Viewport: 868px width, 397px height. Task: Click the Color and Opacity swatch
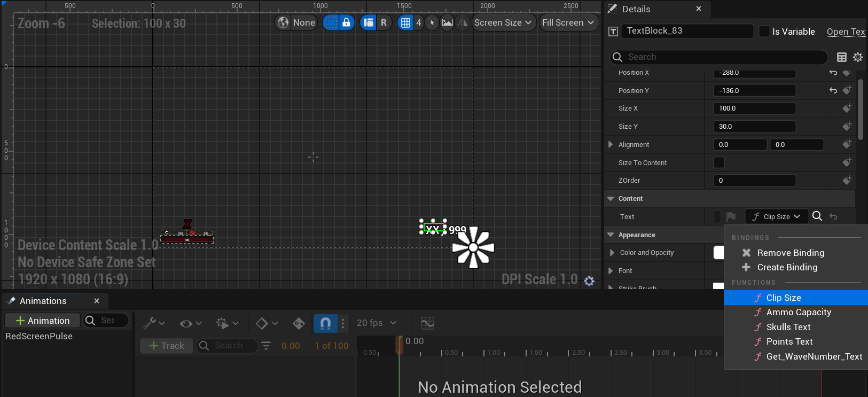718,253
